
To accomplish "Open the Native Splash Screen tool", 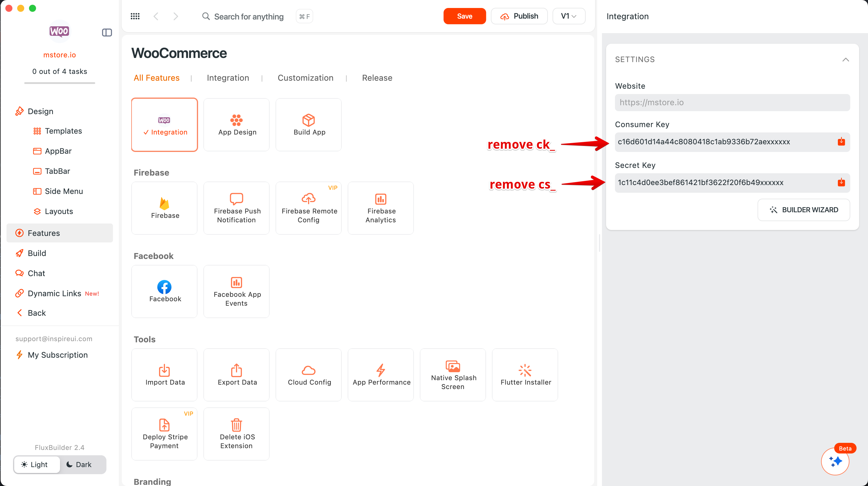I will pos(453,375).
